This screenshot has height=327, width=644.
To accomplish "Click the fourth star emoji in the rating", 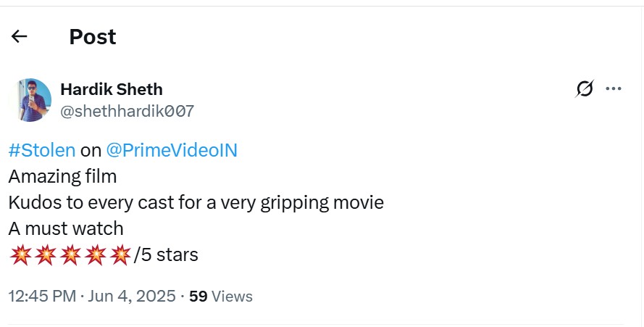I will [95, 255].
